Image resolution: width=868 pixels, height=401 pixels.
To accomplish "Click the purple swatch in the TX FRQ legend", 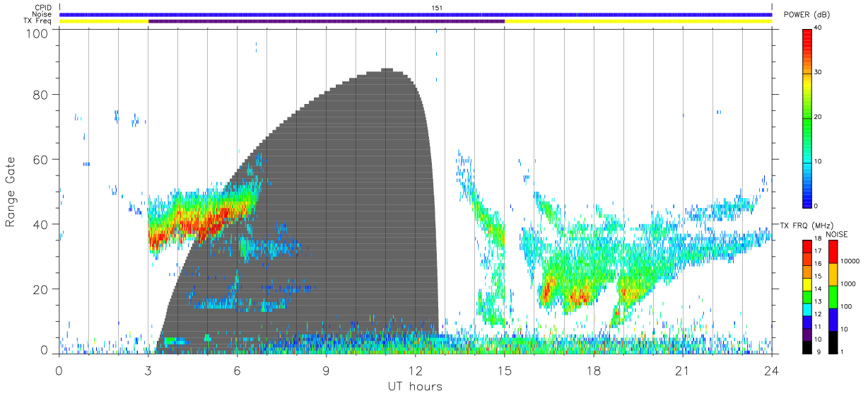I will [x=807, y=333].
